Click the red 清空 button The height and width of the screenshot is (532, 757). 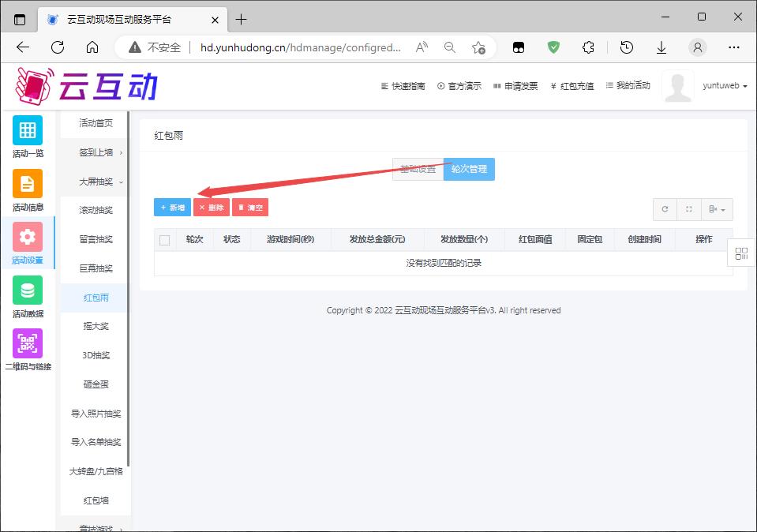(x=250, y=208)
